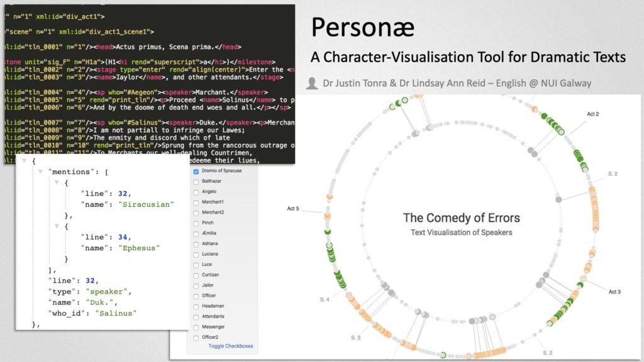Viewport: 644px width, 362px height.
Task: Enable the Angelo checkbox
Action: pos(196,192)
